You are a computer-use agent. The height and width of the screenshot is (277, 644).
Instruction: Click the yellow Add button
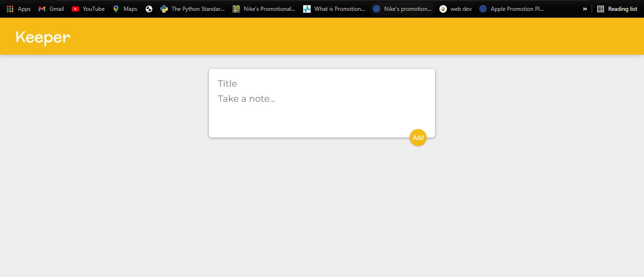(x=418, y=138)
